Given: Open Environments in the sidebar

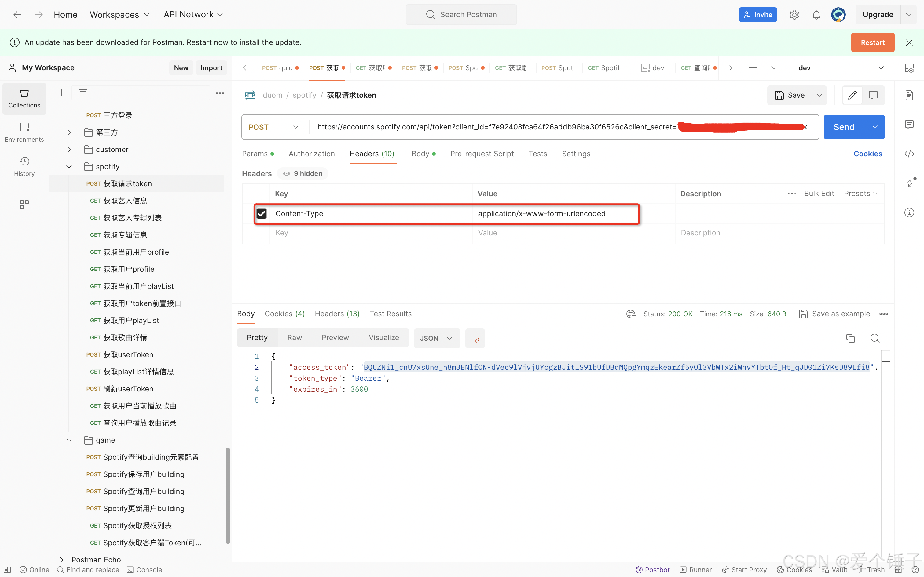Looking at the screenshot, I should (24, 132).
